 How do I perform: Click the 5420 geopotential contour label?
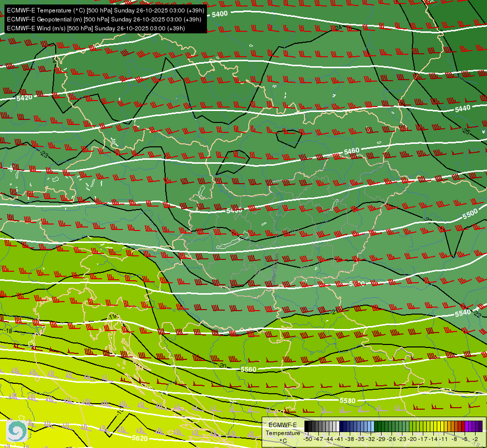pos(24,98)
